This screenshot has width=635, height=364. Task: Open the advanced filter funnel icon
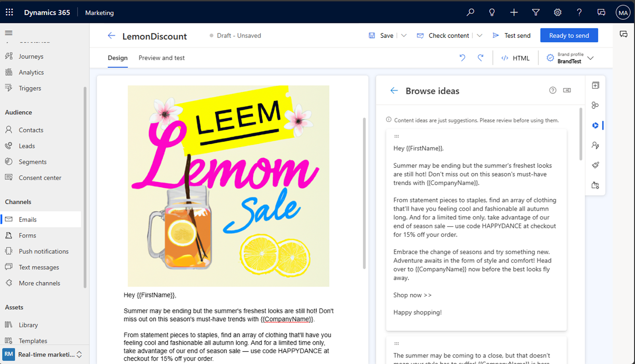point(536,12)
